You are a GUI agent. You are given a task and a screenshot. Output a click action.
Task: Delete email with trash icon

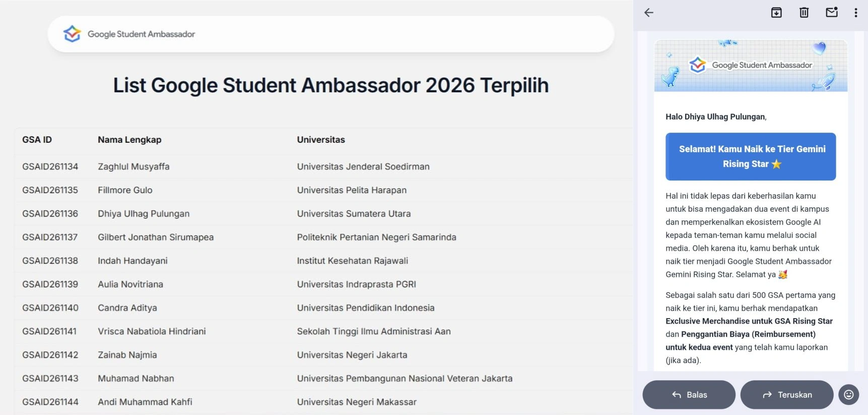click(x=804, y=13)
